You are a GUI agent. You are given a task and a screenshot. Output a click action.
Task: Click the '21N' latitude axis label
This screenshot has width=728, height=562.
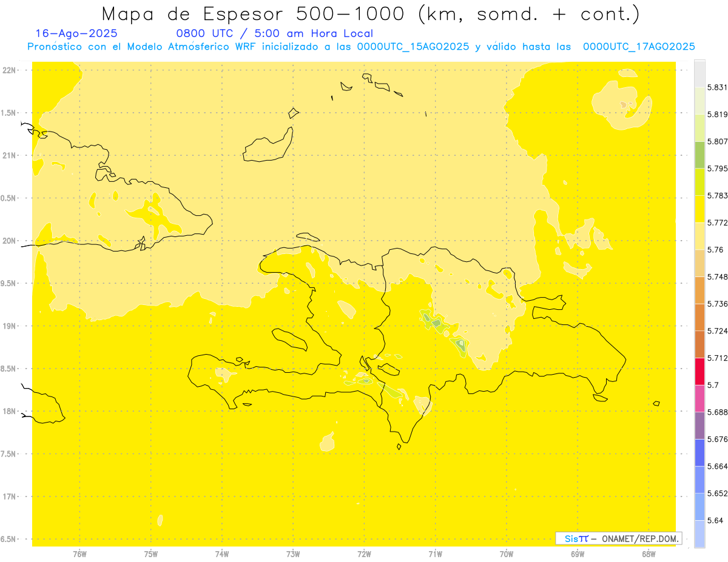(10, 156)
